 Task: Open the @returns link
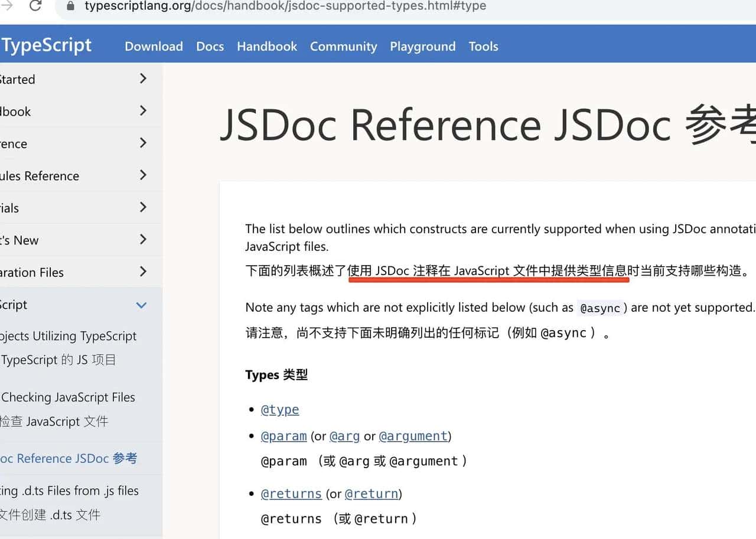pos(291,494)
